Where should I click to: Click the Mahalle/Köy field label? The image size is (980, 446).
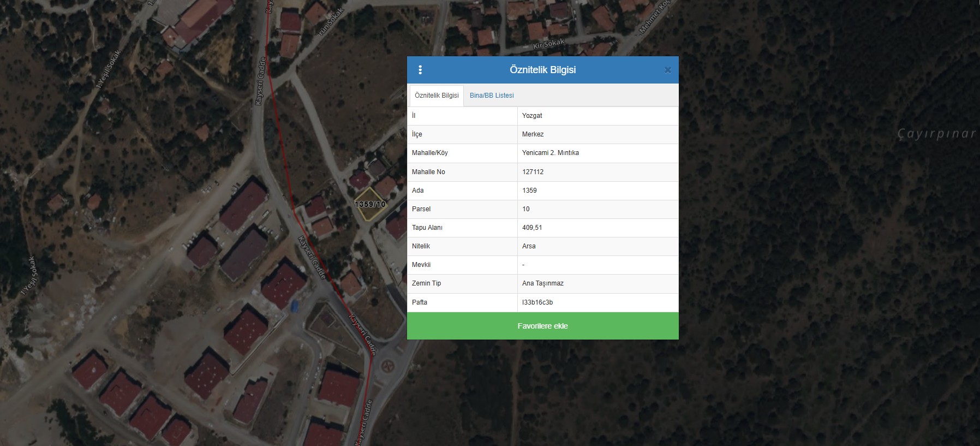tap(430, 153)
